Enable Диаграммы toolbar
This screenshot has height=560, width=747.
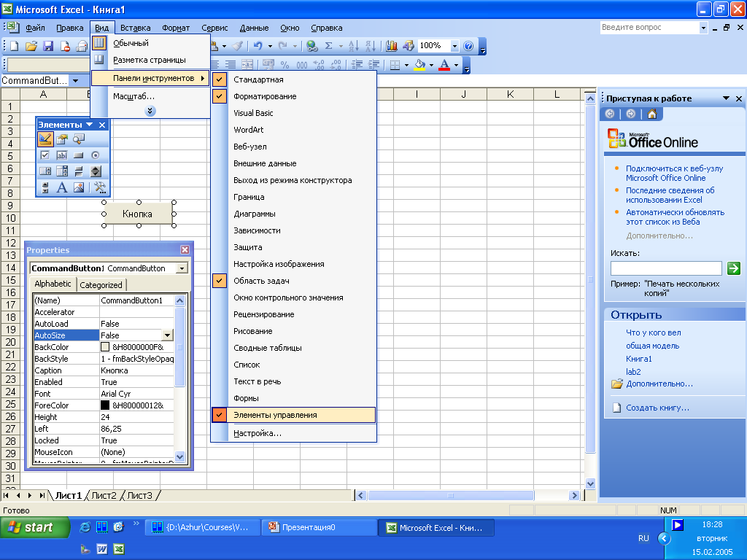[293, 214]
